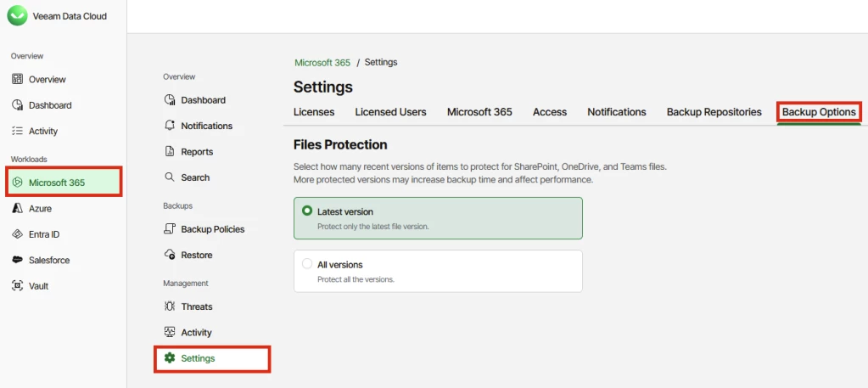Select Microsoft 365 under Workloads

[56, 183]
